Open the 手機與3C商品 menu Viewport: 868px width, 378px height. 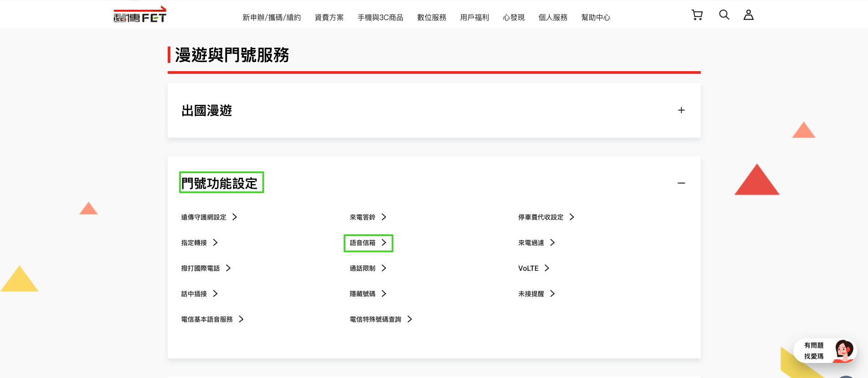(x=380, y=17)
